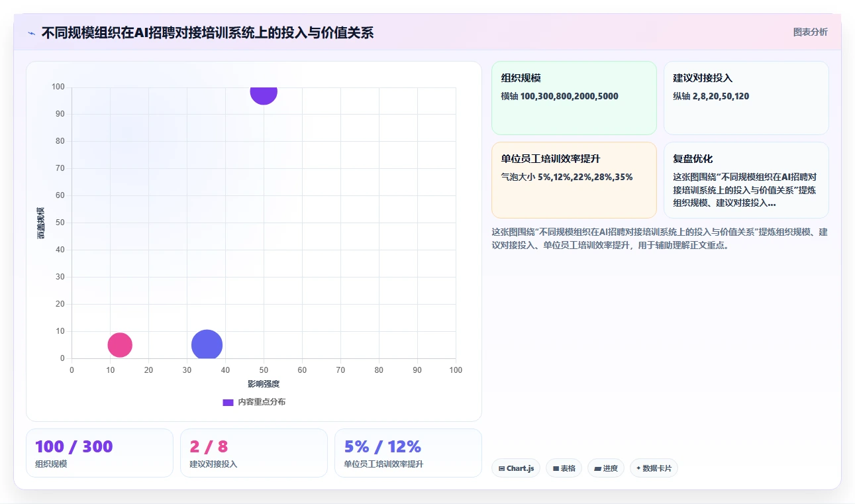Click 横轴 100,300,800,2000,5000 text

tap(560, 97)
